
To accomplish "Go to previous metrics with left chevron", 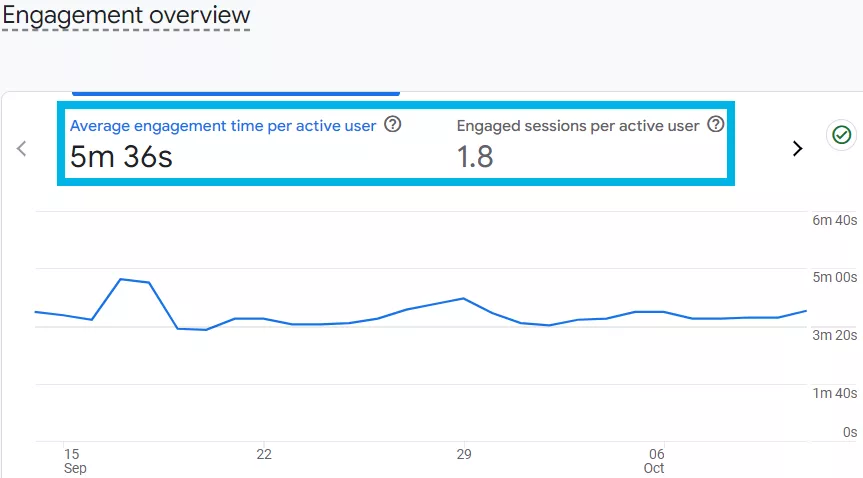I will coord(21,149).
